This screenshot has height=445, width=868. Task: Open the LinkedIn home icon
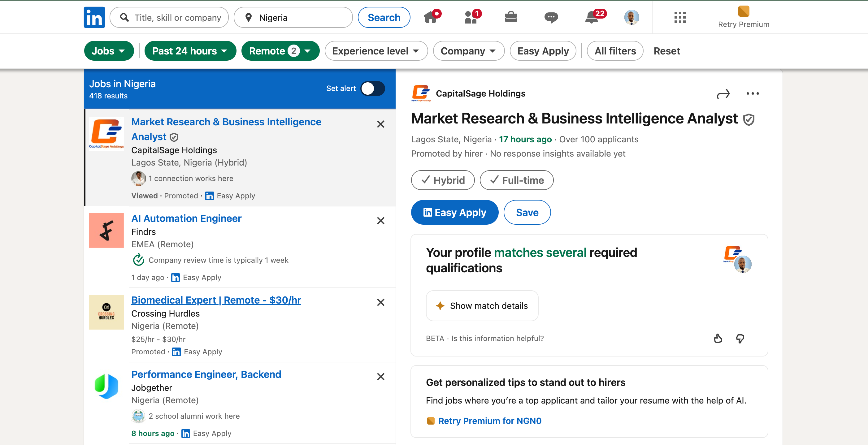pyautogui.click(x=431, y=17)
